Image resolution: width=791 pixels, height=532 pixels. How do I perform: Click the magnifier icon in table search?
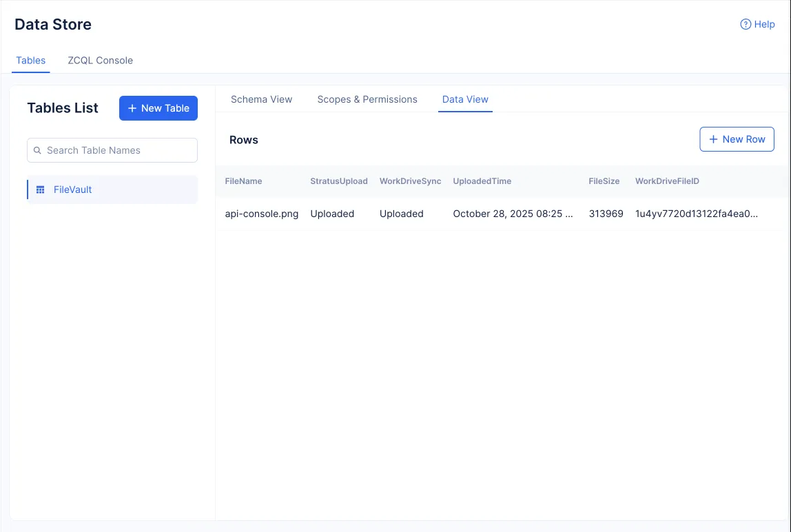click(38, 150)
